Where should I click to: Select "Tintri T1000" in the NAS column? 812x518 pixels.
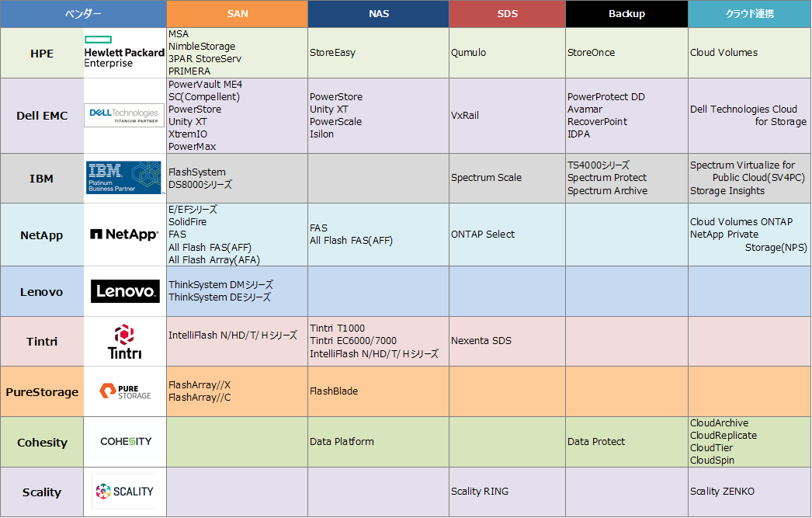click(x=337, y=329)
